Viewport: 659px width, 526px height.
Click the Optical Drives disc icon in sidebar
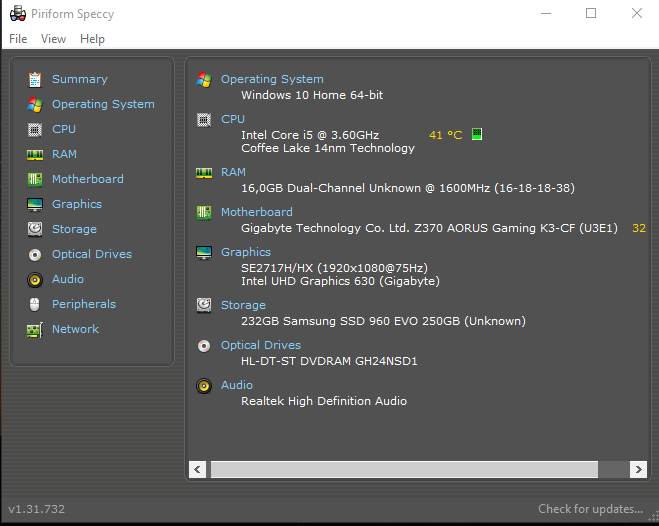35,255
